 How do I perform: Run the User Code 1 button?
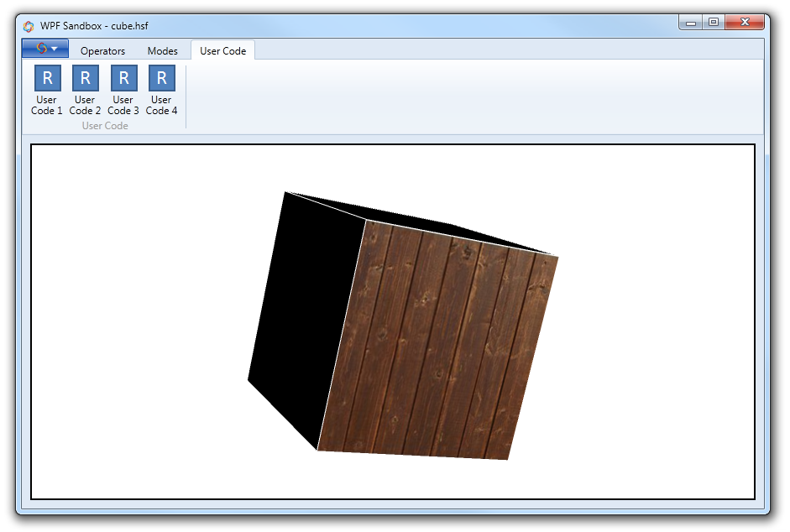(x=47, y=80)
